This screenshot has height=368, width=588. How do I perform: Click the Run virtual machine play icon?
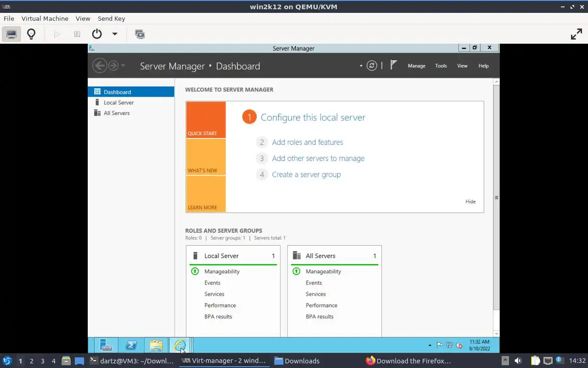(57, 34)
